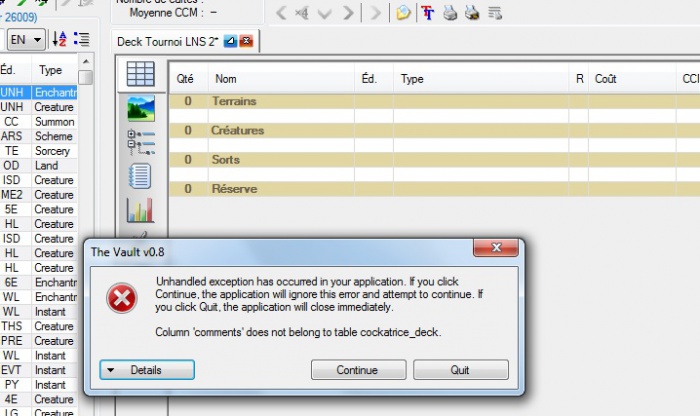This screenshot has width=700, height=416.
Task: Close the Deck Tournoi LNS 2 tab
Action: click(246, 41)
